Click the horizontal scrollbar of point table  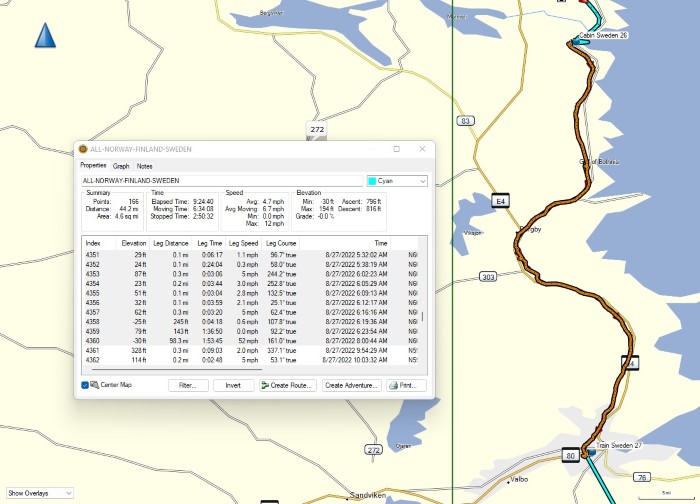pyautogui.click(x=177, y=370)
